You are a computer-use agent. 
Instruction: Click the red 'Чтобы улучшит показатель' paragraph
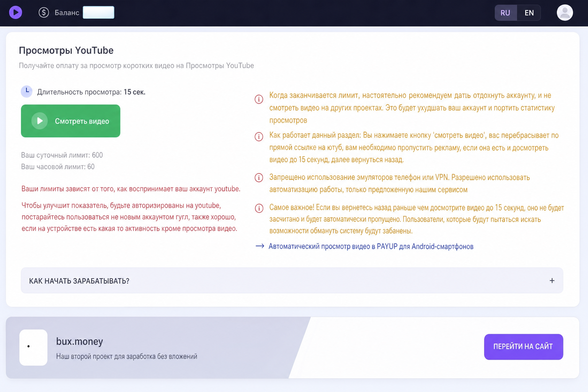point(129,217)
